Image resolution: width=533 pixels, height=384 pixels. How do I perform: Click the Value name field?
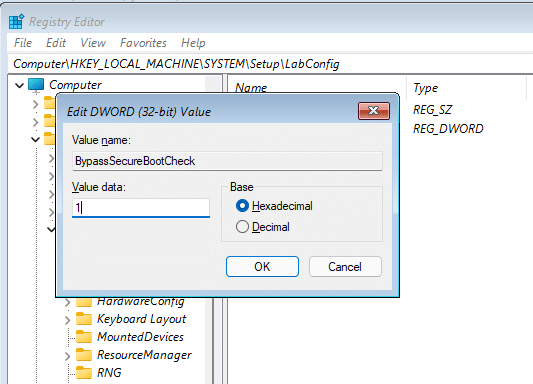pos(227,161)
